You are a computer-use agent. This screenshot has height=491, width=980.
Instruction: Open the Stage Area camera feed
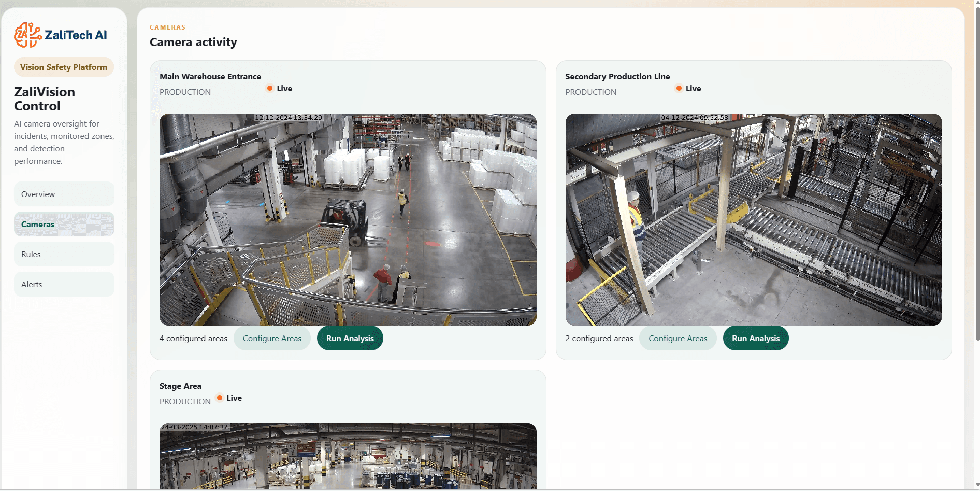[x=348, y=456]
